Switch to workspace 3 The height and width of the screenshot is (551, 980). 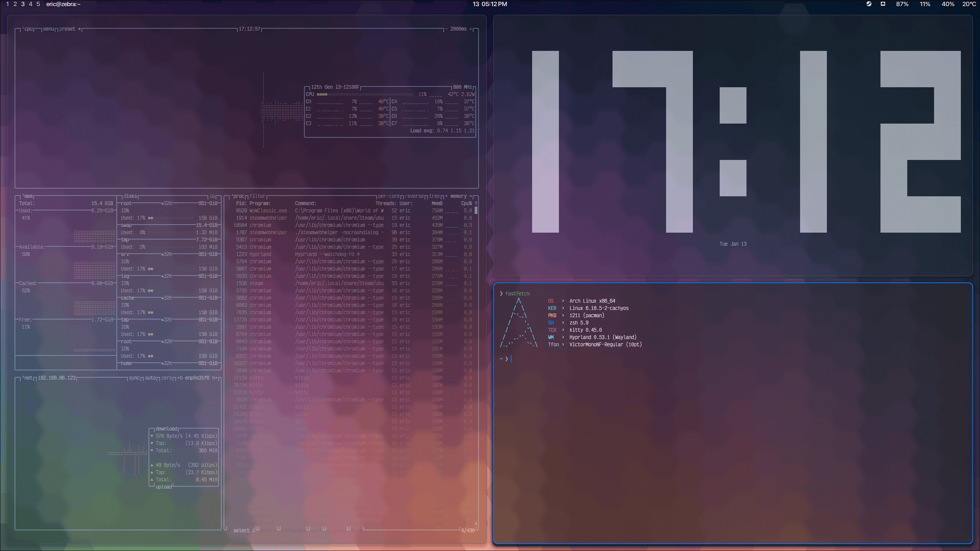(x=23, y=4)
